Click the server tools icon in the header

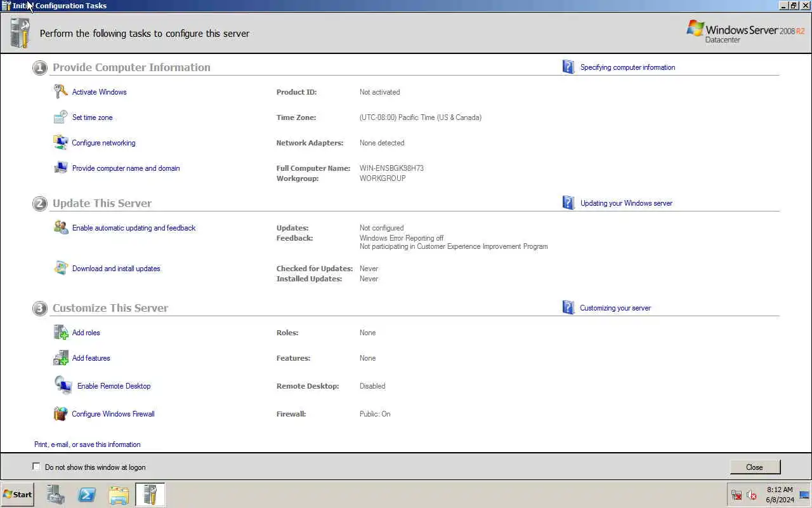(20, 33)
